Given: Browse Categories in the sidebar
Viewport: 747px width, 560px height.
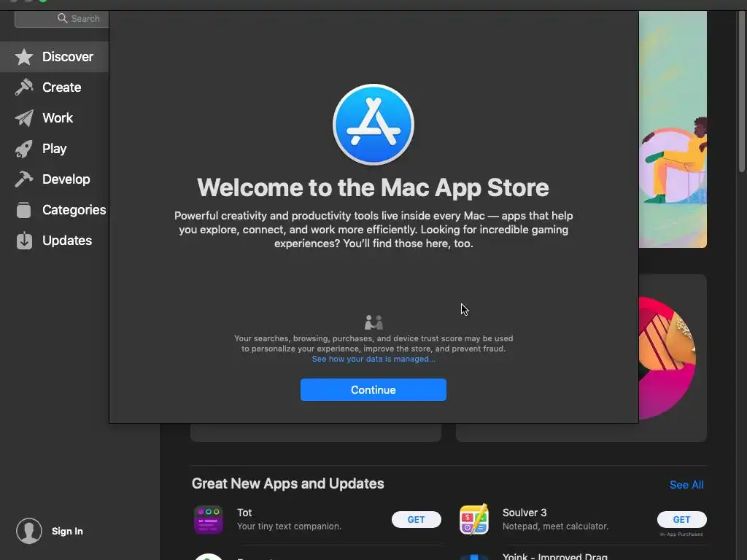Looking at the screenshot, I should 54,210.
